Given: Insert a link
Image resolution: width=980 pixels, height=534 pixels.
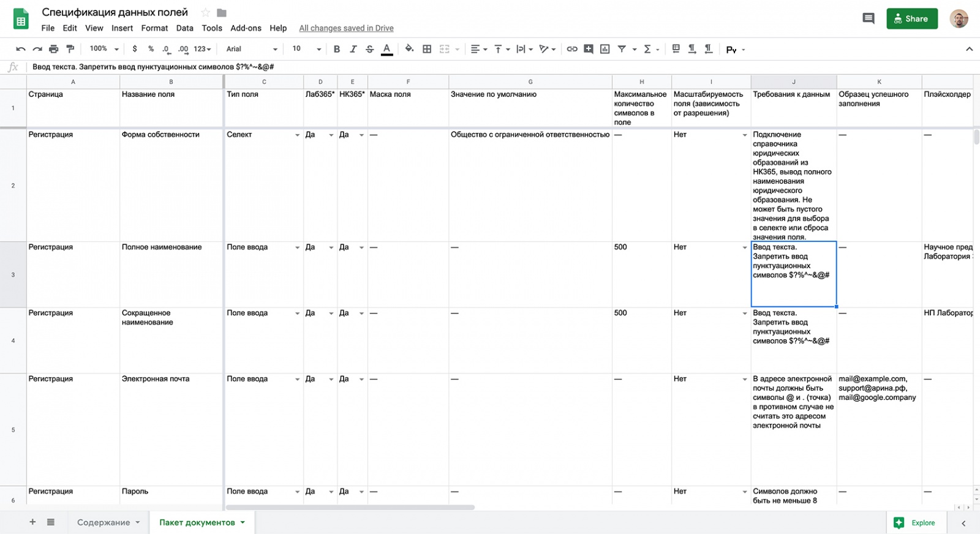Looking at the screenshot, I should 572,49.
